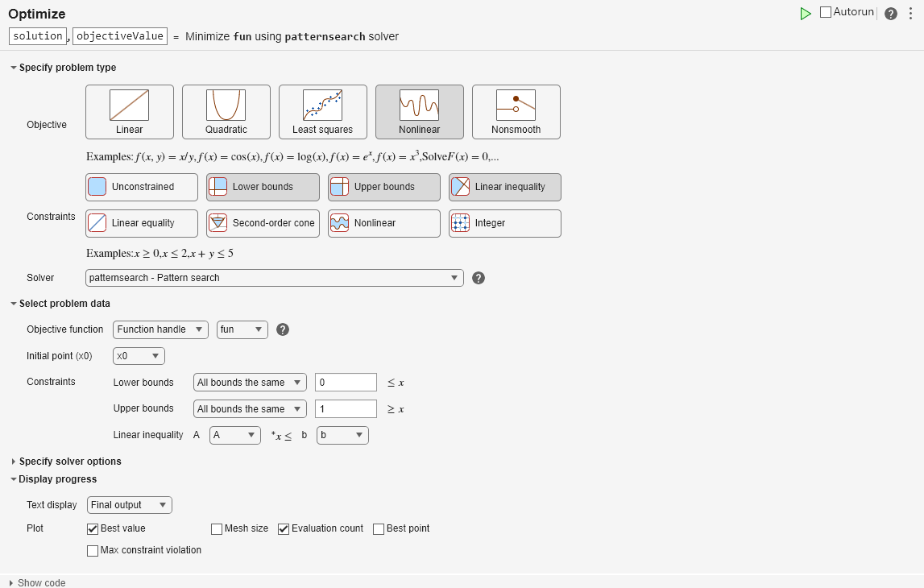Open the Text display dropdown
The width and height of the screenshot is (924, 588).
coord(129,504)
